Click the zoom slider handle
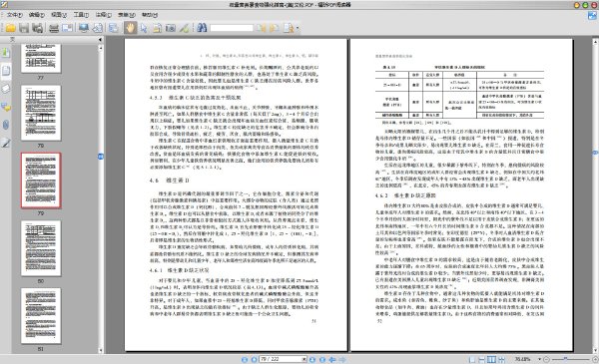Screen dimensions: 599x364 (565, 359)
